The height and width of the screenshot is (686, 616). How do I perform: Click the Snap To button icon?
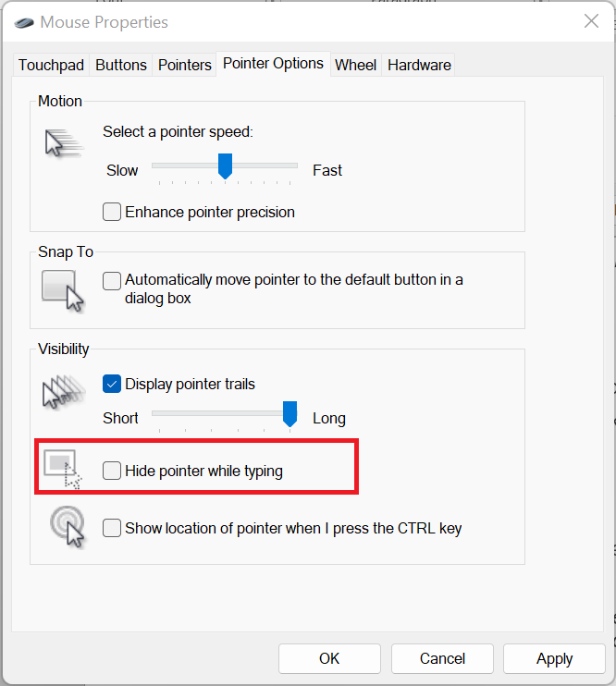pos(63,288)
